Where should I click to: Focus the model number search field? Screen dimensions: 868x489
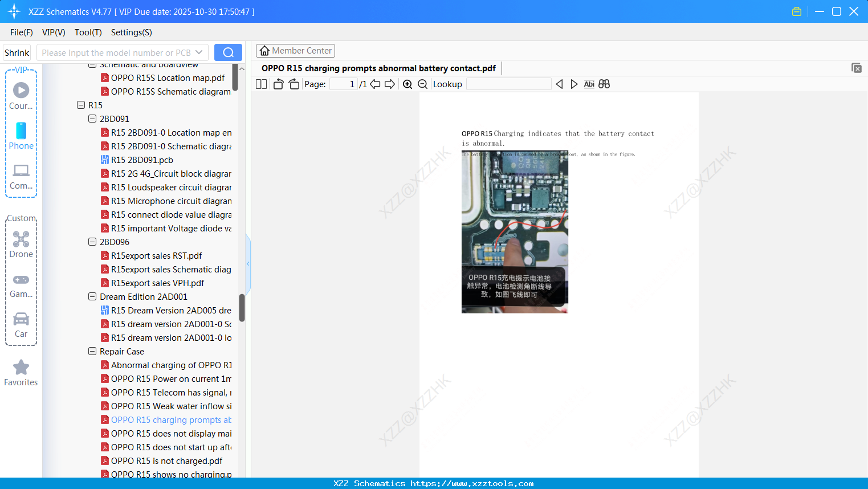[x=116, y=52]
